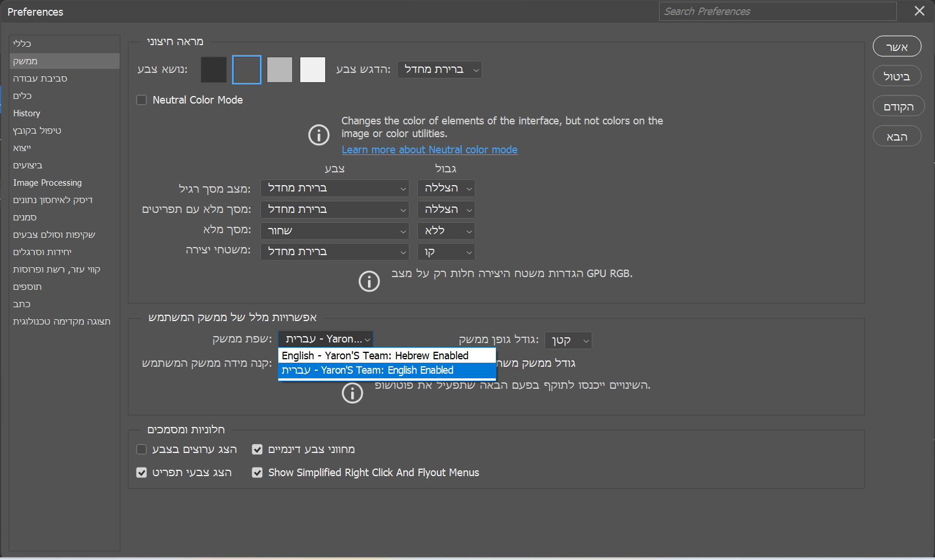Select the כללי category in the sidebar
Viewport: 935px width, 560px height.
click(65, 43)
